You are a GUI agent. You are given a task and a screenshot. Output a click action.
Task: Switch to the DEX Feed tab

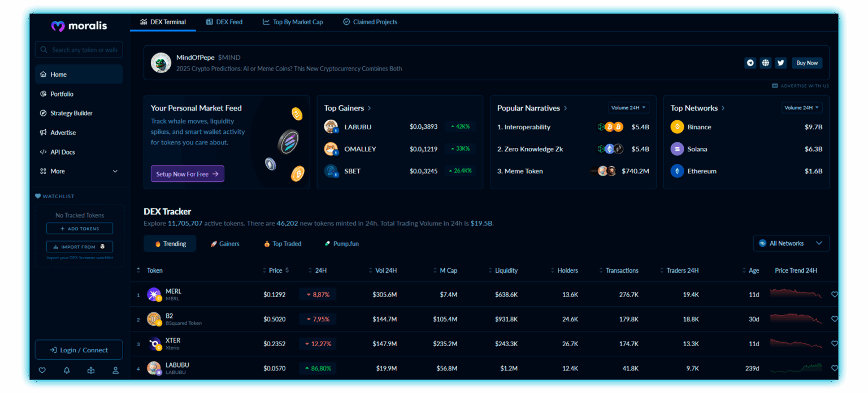tap(224, 22)
